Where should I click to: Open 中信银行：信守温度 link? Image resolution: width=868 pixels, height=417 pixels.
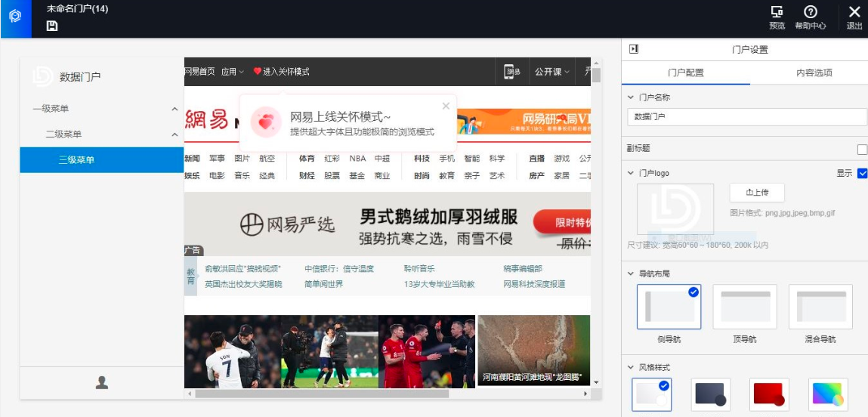pyautogui.click(x=338, y=269)
